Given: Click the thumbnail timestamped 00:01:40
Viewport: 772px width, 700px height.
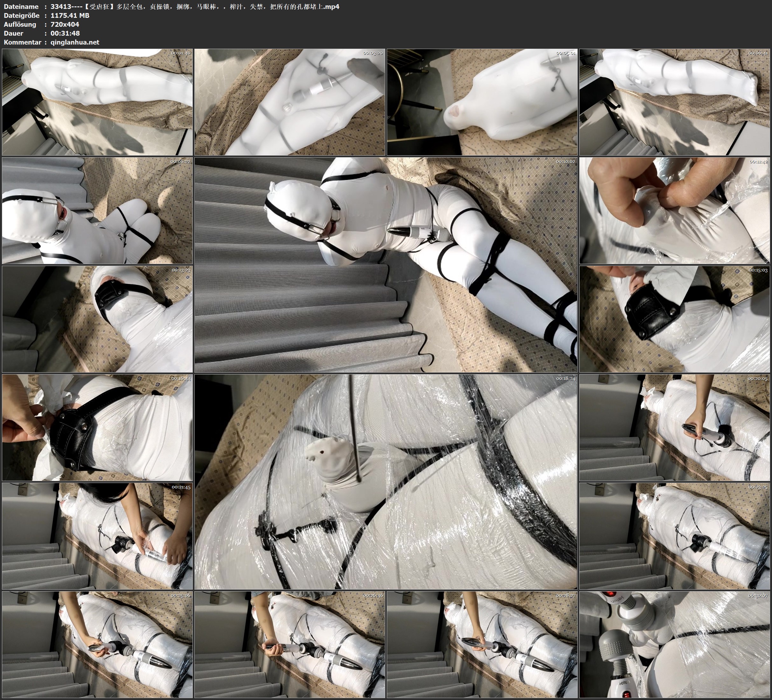Looking at the screenshot, I should tap(97, 102).
